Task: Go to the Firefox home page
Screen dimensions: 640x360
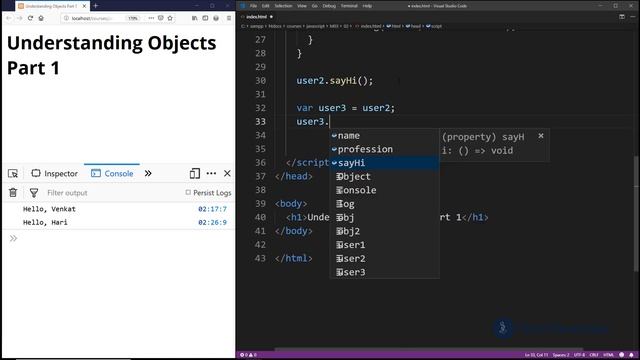Action: [x=41, y=18]
